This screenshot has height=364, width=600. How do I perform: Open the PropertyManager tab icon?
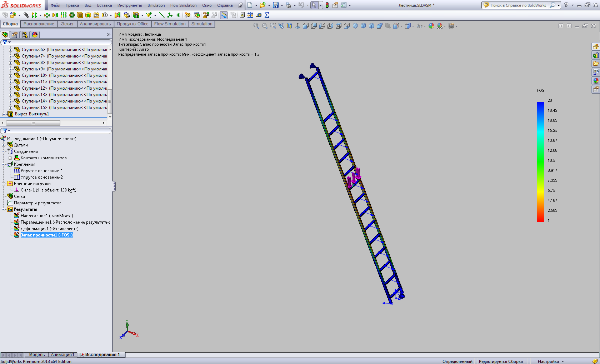14,35
